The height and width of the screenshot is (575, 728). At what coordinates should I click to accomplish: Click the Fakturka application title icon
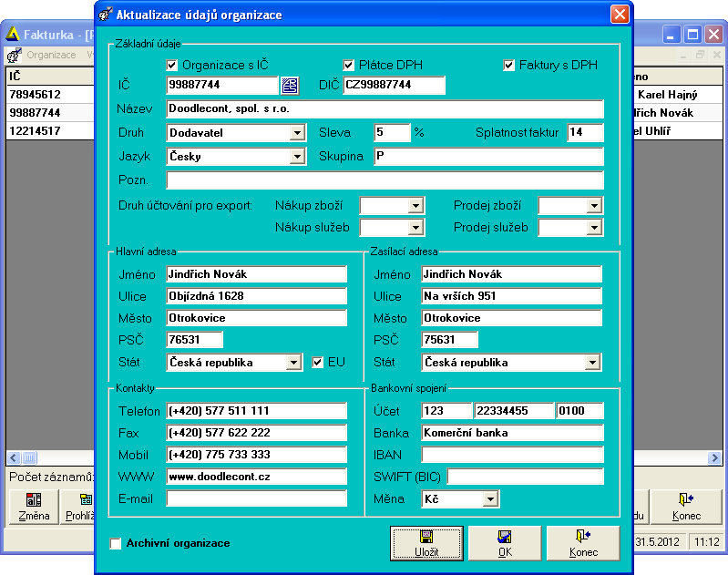(x=14, y=35)
